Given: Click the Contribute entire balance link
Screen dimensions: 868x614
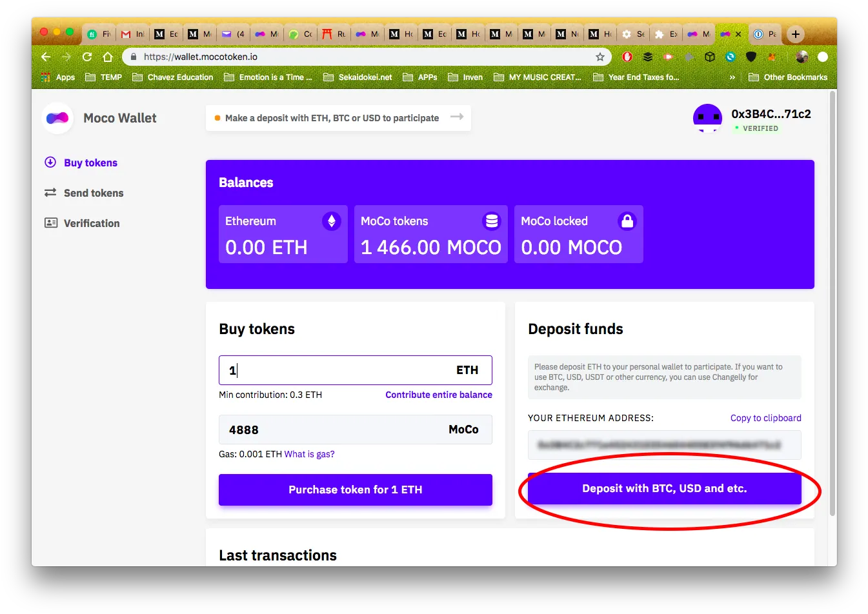Looking at the screenshot, I should coord(439,395).
